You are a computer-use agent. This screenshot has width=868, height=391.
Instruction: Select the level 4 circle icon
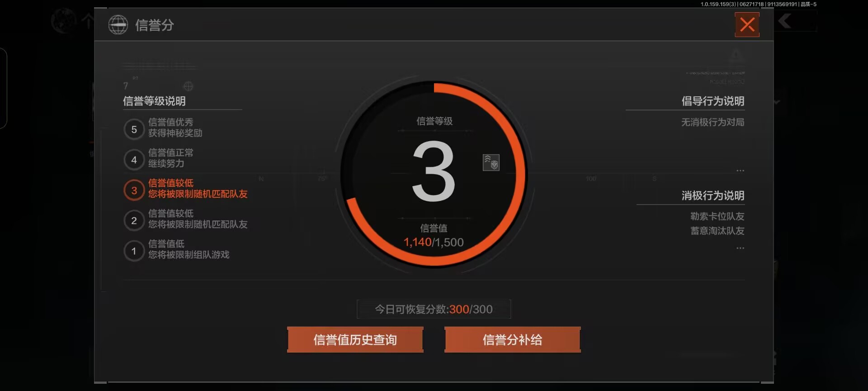[x=134, y=160]
